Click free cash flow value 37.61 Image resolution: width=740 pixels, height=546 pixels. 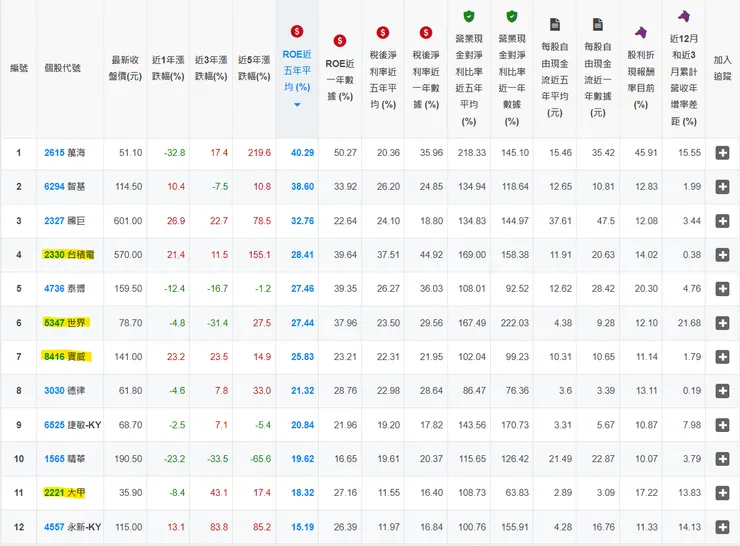[560, 221]
